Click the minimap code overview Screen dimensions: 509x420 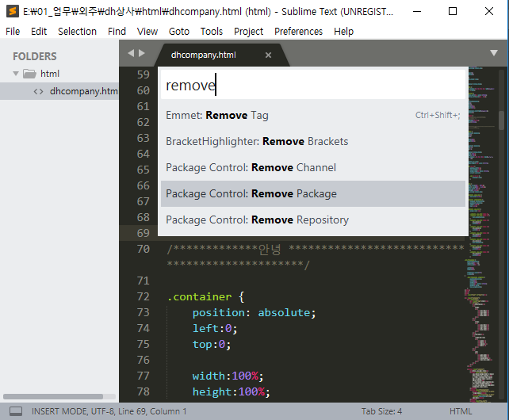(481, 234)
